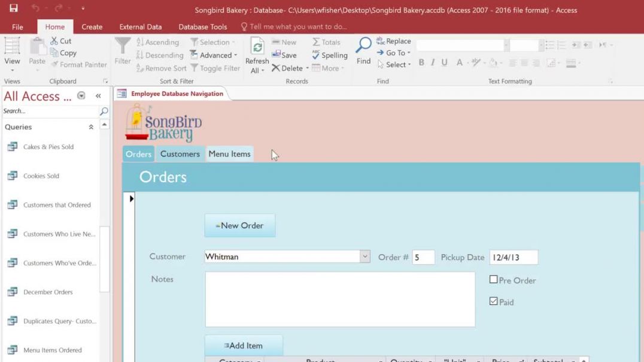The image size is (644, 362).
Task: Click the New Order button
Action: click(x=240, y=225)
